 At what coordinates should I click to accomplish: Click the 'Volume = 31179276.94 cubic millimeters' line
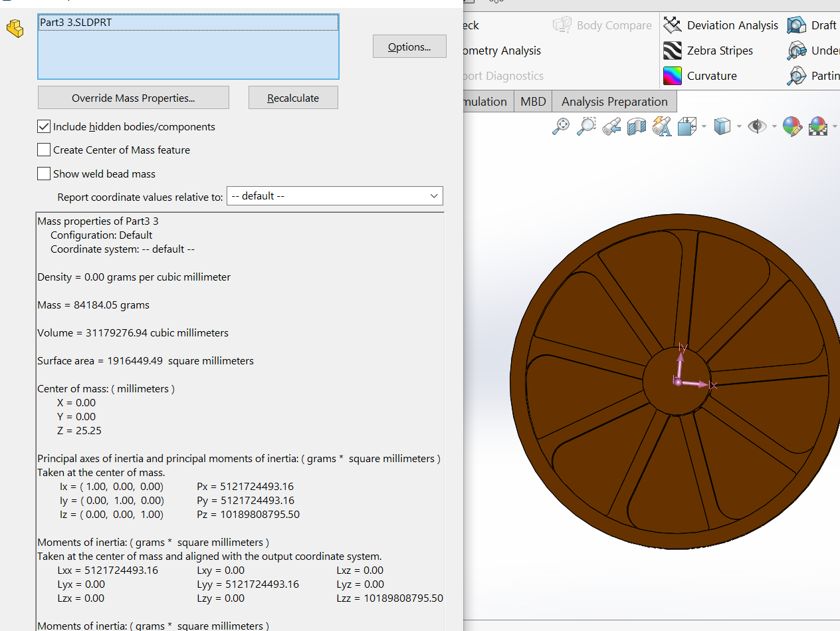pyautogui.click(x=133, y=332)
